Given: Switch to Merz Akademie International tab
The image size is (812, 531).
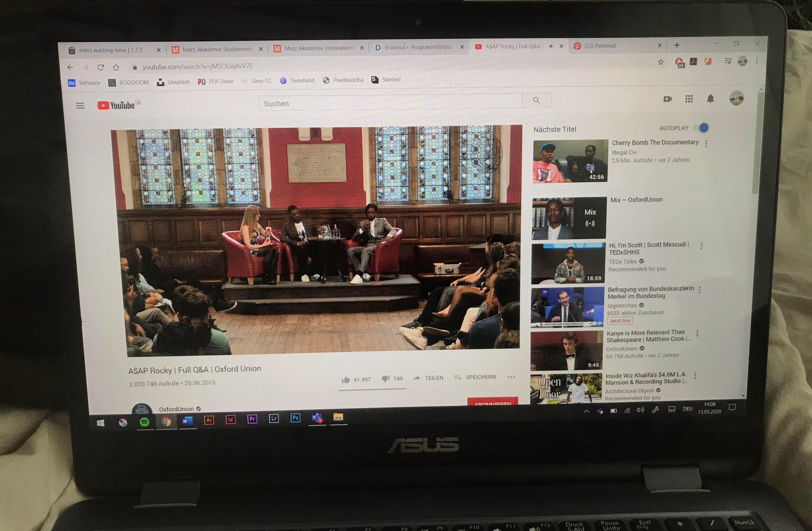Looking at the screenshot, I should [319, 48].
